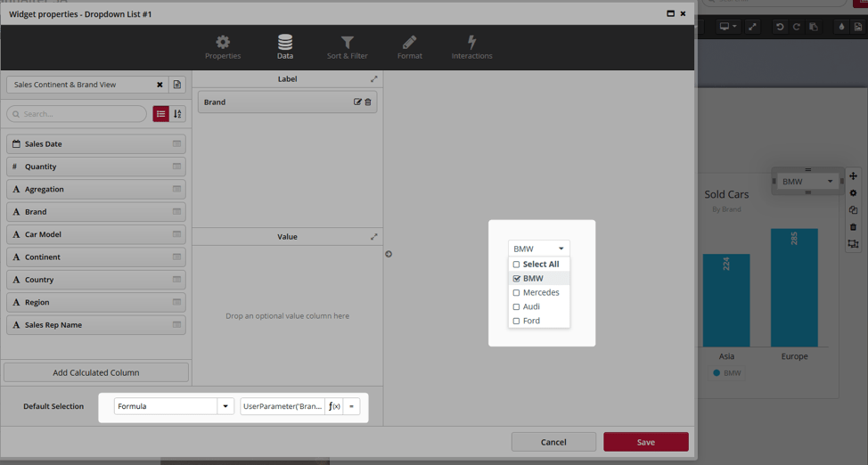
Task: Select the Country column
Action: [95, 280]
